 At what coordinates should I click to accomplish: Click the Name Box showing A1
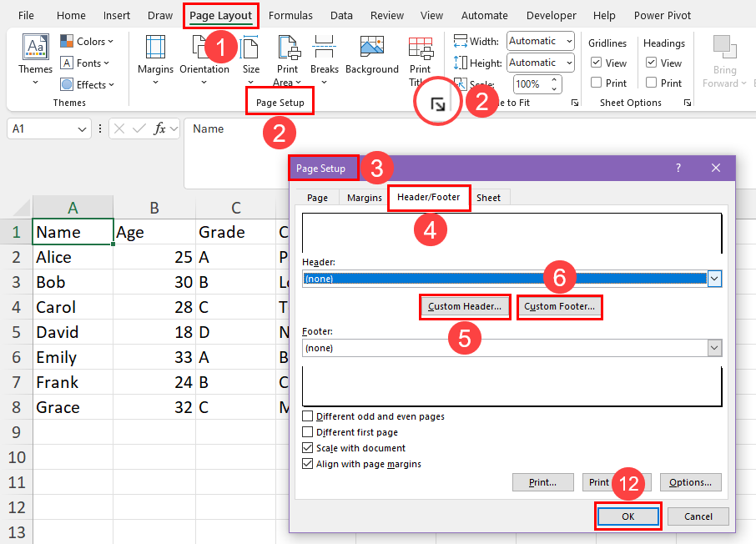tap(43, 128)
